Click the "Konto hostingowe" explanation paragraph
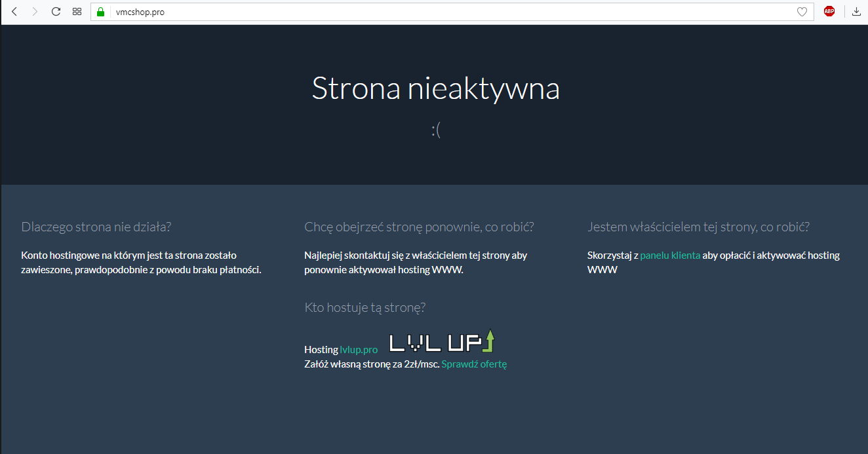Image resolution: width=868 pixels, height=454 pixels. [141, 263]
